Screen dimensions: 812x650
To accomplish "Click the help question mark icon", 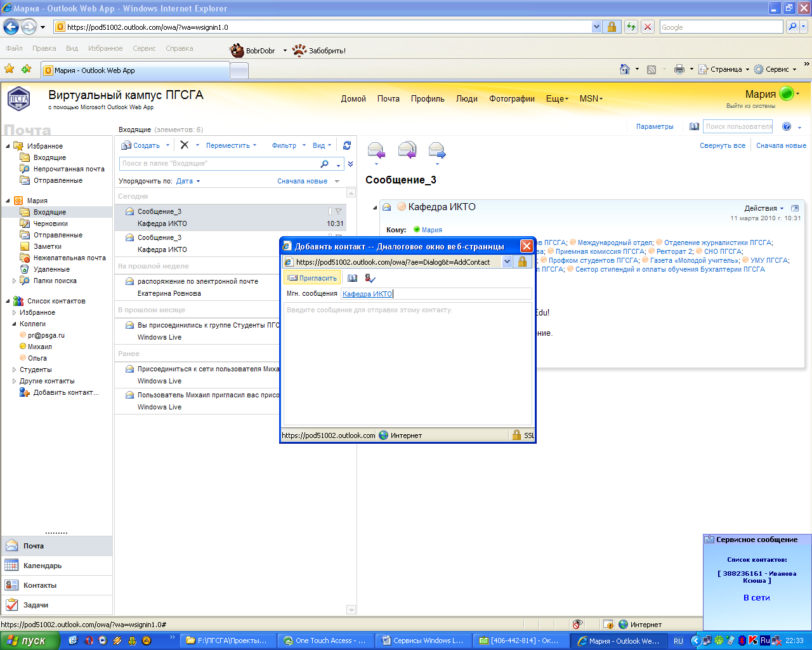I will (x=787, y=126).
